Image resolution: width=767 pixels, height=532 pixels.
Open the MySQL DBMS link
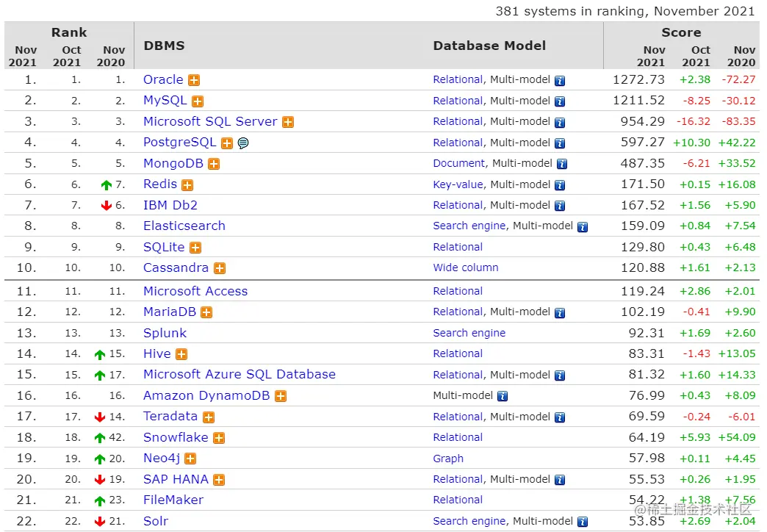point(165,101)
